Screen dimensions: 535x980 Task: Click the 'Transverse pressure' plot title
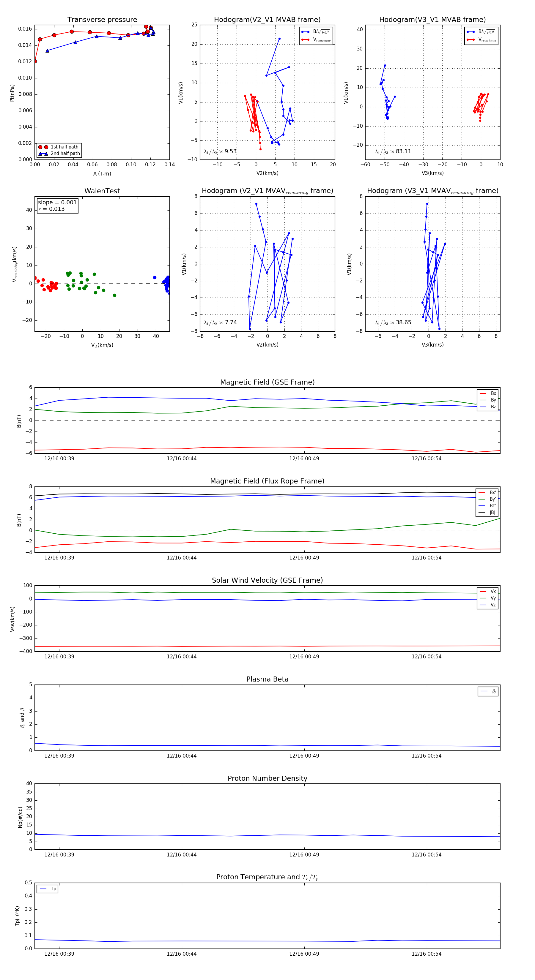102,20
